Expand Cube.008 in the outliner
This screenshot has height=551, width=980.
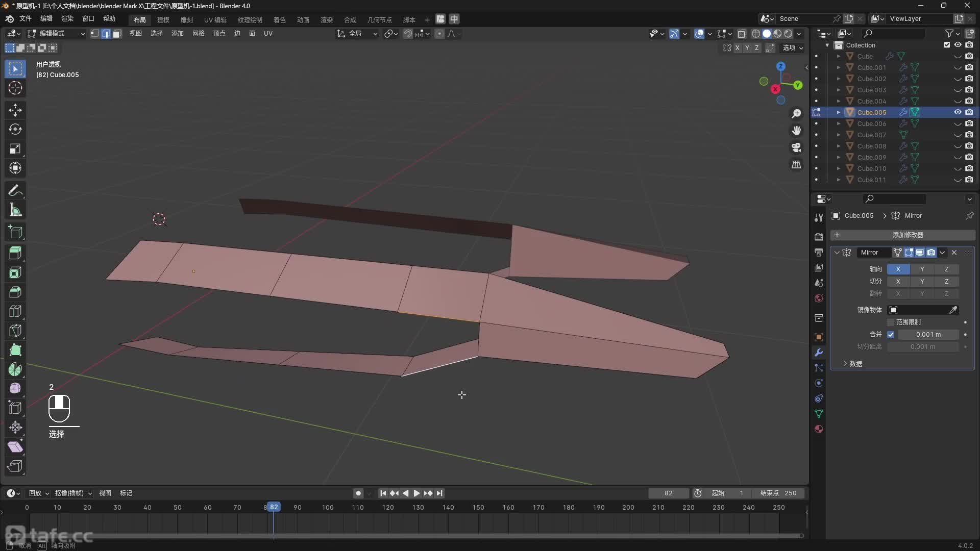(838, 146)
